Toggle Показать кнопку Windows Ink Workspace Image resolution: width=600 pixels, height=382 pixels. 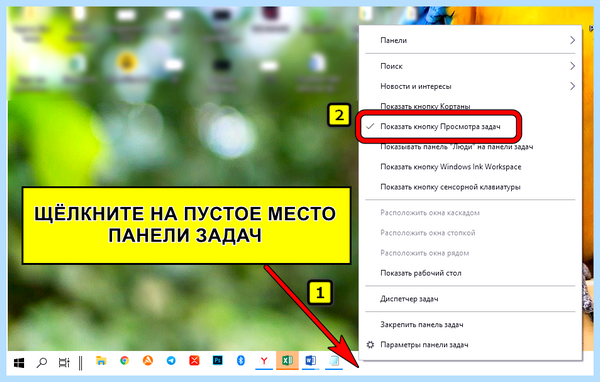coord(470,167)
